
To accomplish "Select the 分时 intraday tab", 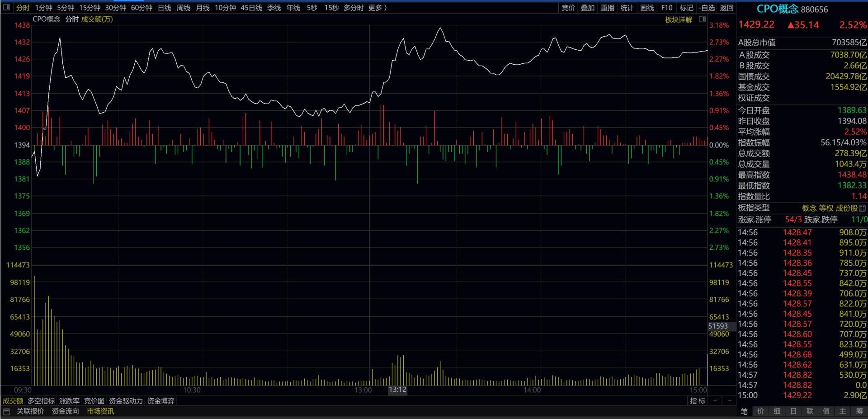I will tap(23, 8).
